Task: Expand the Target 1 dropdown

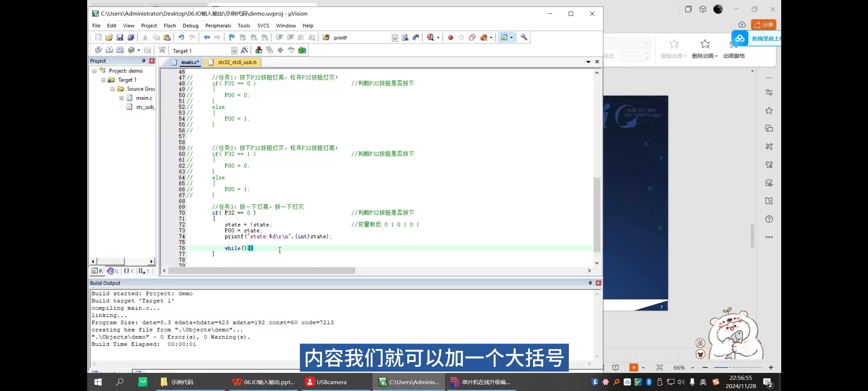Action: click(x=234, y=51)
